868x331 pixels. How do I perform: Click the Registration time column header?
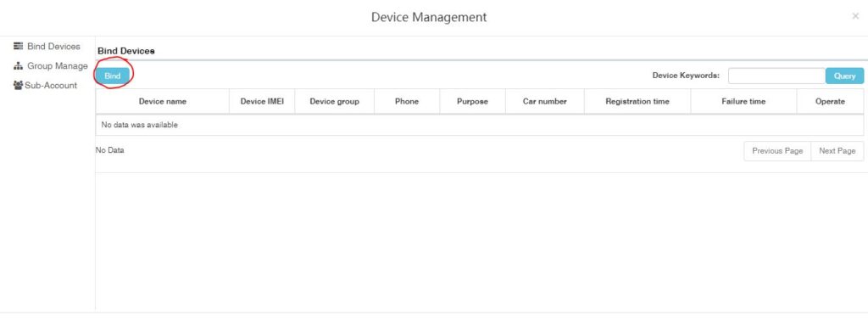(x=637, y=102)
